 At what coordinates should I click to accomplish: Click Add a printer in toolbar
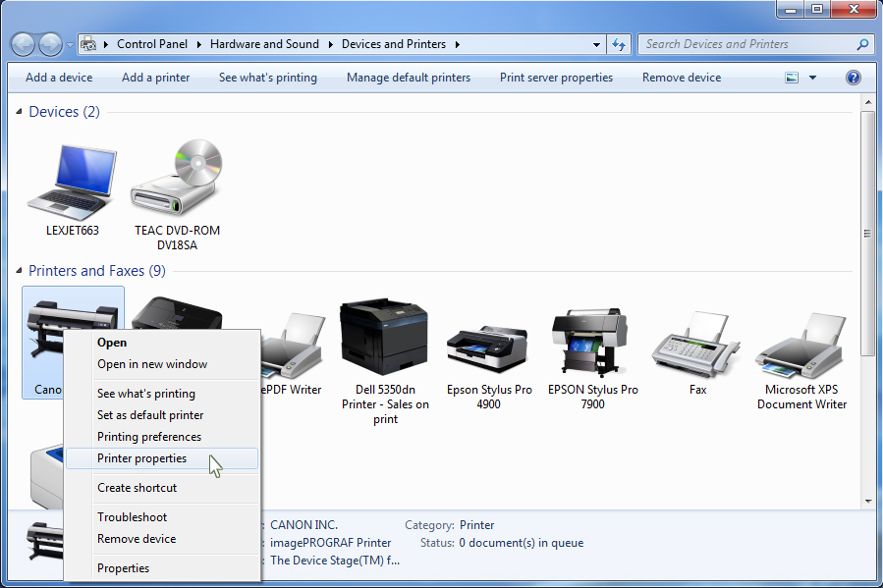click(155, 78)
